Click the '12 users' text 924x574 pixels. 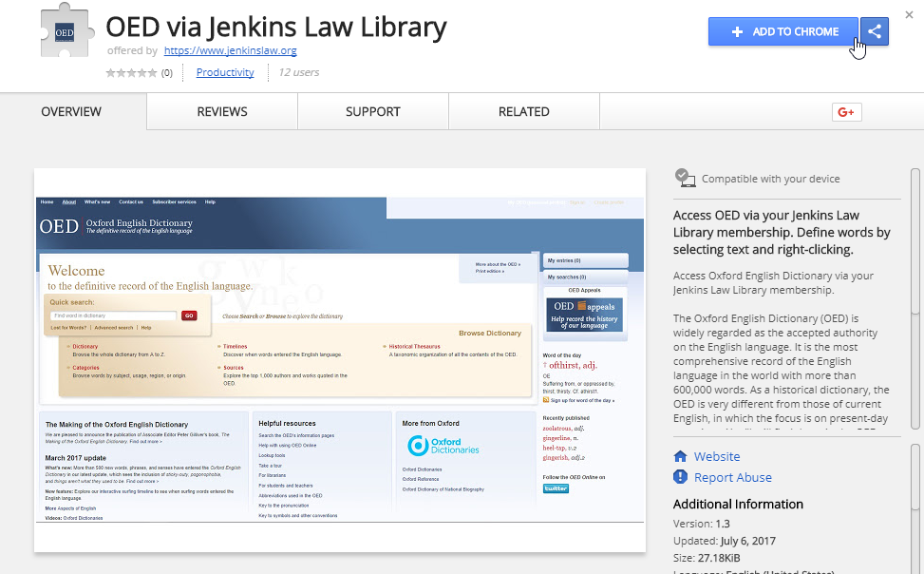(299, 72)
